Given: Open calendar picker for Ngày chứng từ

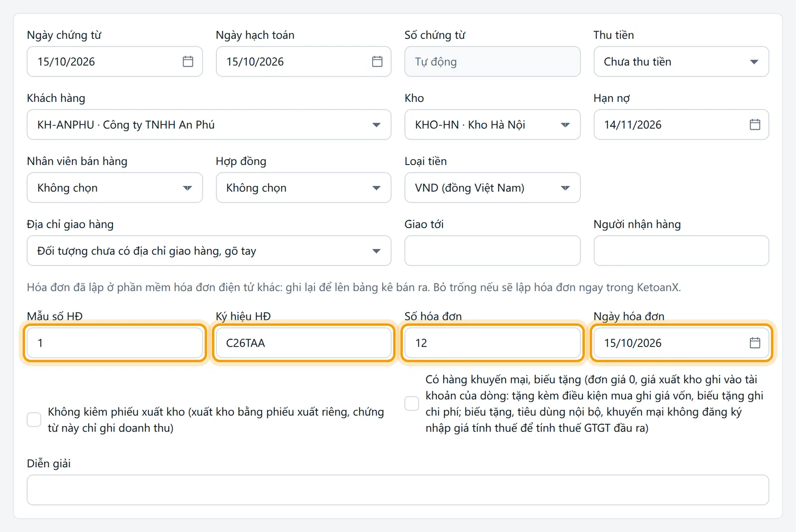Looking at the screenshot, I should 188,62.
